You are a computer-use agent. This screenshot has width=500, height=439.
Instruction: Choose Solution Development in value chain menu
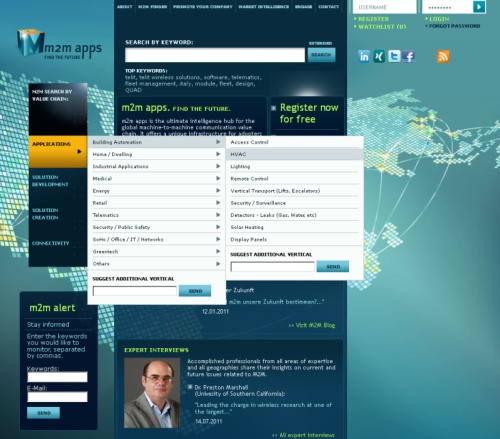(x=50, y=181)
